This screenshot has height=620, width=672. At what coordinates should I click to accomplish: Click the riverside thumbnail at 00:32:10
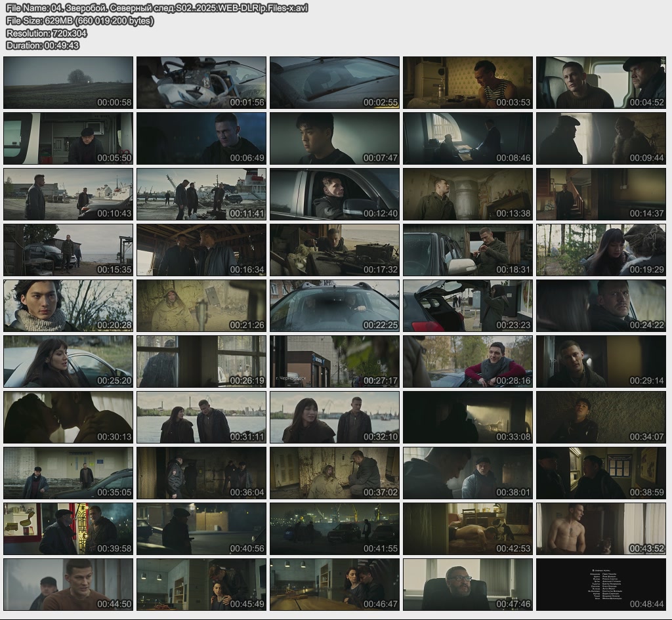(x=335, y=417)
